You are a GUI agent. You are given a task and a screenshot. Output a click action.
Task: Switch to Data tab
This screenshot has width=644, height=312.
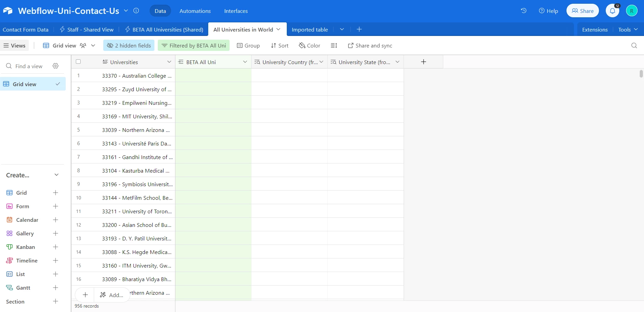160,11
